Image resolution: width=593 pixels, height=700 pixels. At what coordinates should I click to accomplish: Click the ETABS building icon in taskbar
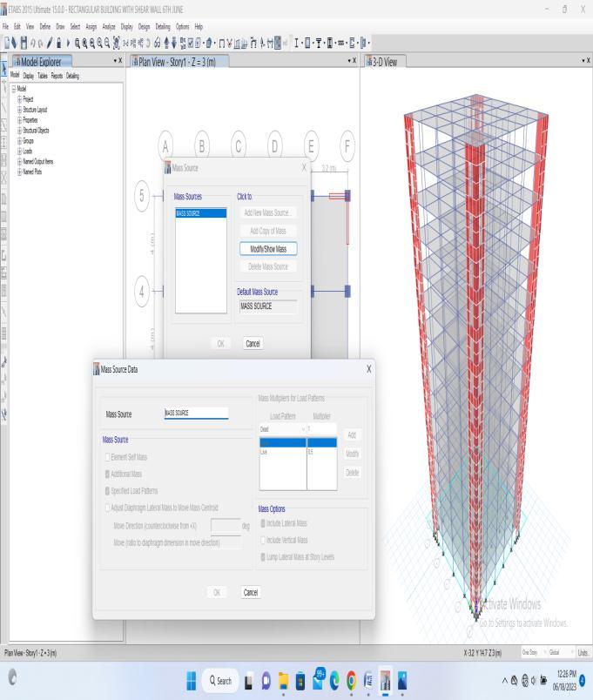point(385,680)
